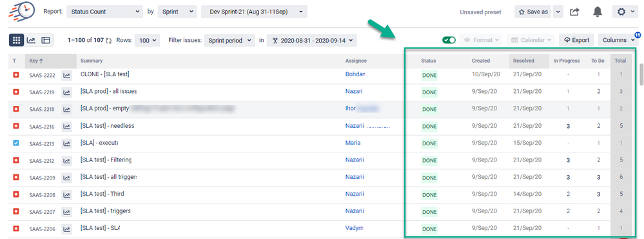Open chart for SAAS-2212
This screenshot has width=644, height=239.
click(x=66, y=160)
